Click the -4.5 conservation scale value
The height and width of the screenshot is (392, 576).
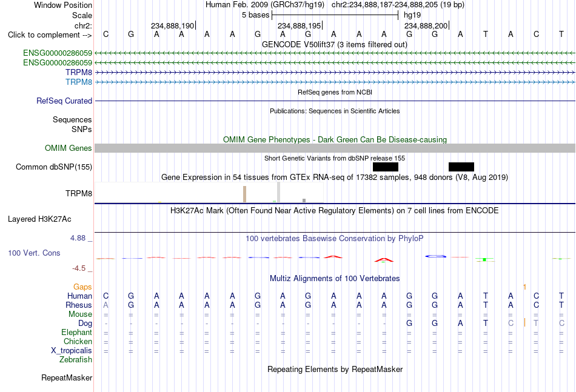pos(79,268)
